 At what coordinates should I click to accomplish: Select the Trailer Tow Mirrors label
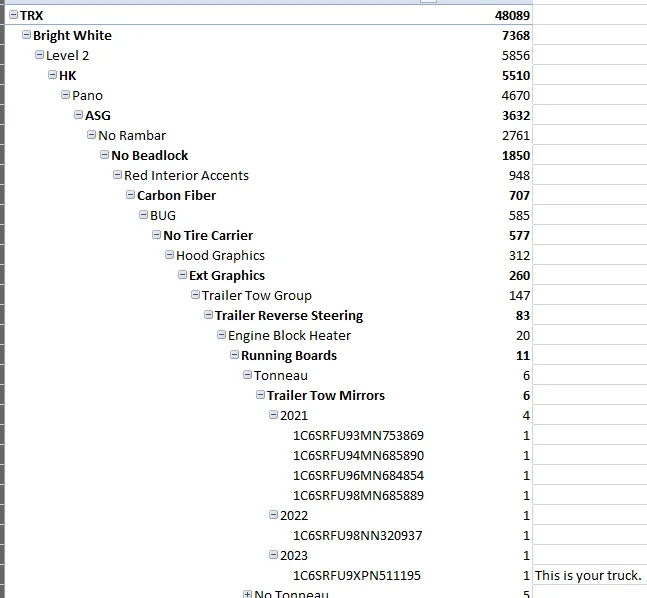click(326, 395)
